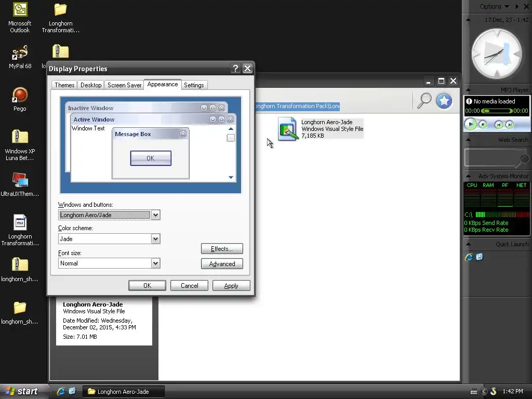The height and width of the screenshot is (399, 532).
Task: Stop playback in the MP3 Player
Action: tap(483, 125)
